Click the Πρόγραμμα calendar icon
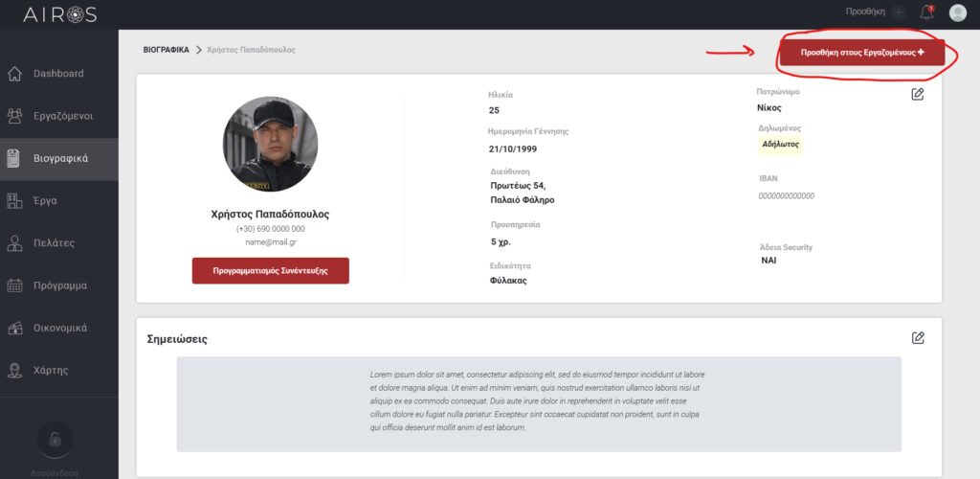 (x=15, y=285)
